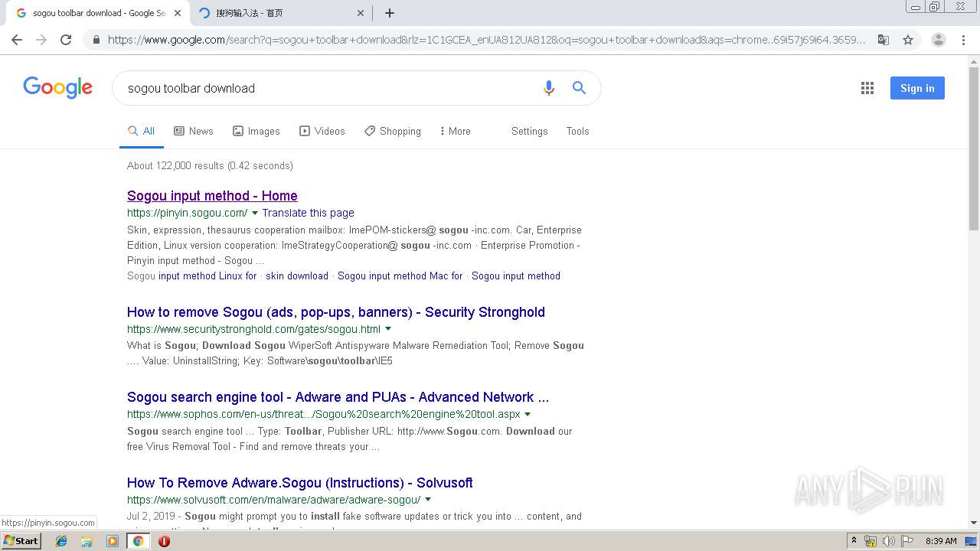Click the lock icon in address bar
Viewport: 980px width, 551px height.
click(x=96, y=40)
